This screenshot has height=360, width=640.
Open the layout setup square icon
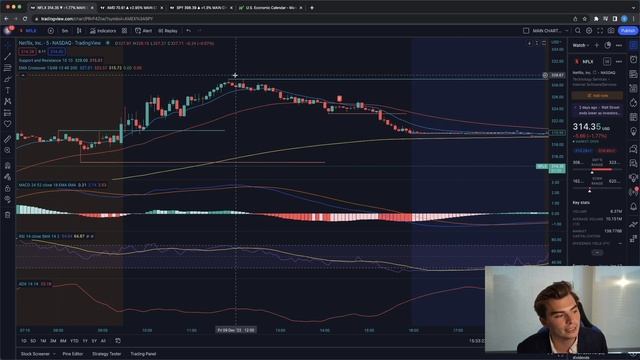point(526,31)
